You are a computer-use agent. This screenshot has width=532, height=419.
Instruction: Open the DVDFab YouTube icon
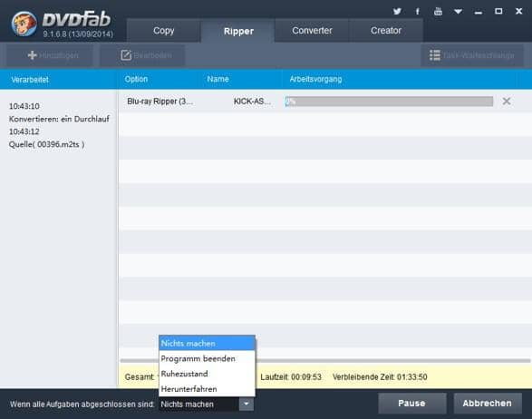pyautogui.click(x=438, y=11)
